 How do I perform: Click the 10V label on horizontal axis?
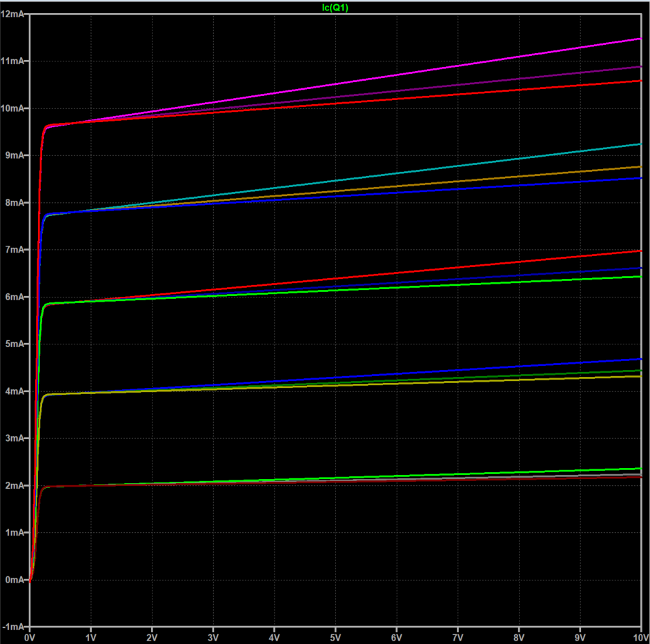click(638, 638)
